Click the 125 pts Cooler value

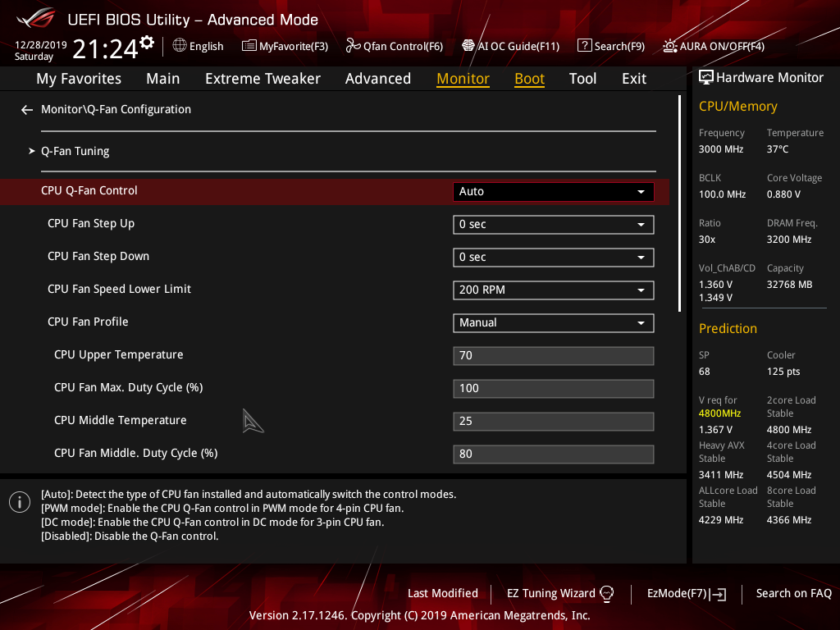click(x=783, y=372)
